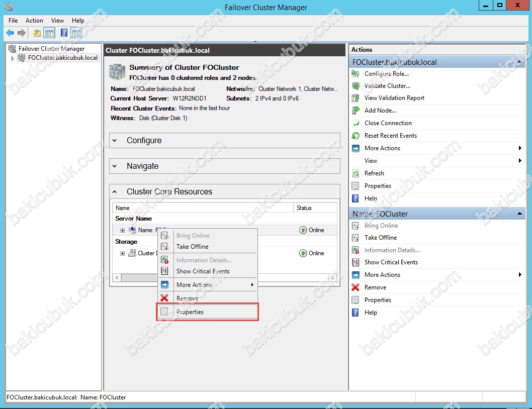Select FOCluster.bakicubuk.local in the tree
The height and width of the screenshot is (409, 532).
click(63, 58)
